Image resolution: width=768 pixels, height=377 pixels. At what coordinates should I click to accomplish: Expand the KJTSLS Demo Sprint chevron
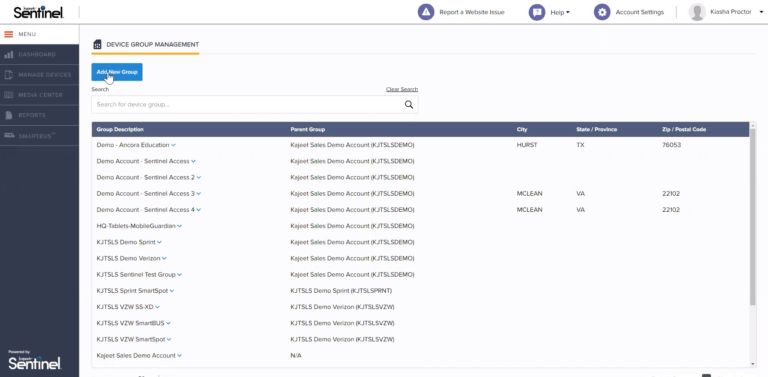(x=160, y=242)
